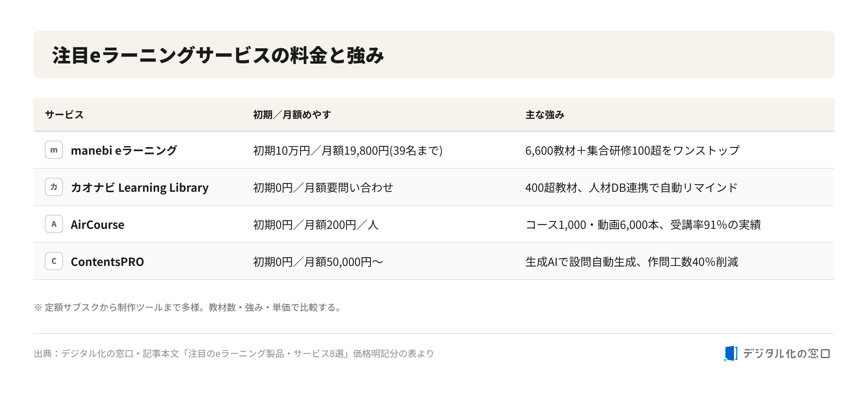The height and width of the screenshot is (394, 868).
Task: Click the 主な強み column header
Action: pos(545,115)
